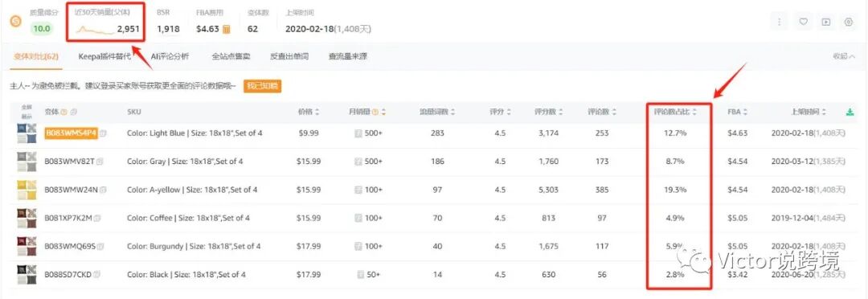This screenshot has width=868, height=299.
Task: Click SKU text Color: Coffee row
Action: pyautogui.click(x=188, y=218)
